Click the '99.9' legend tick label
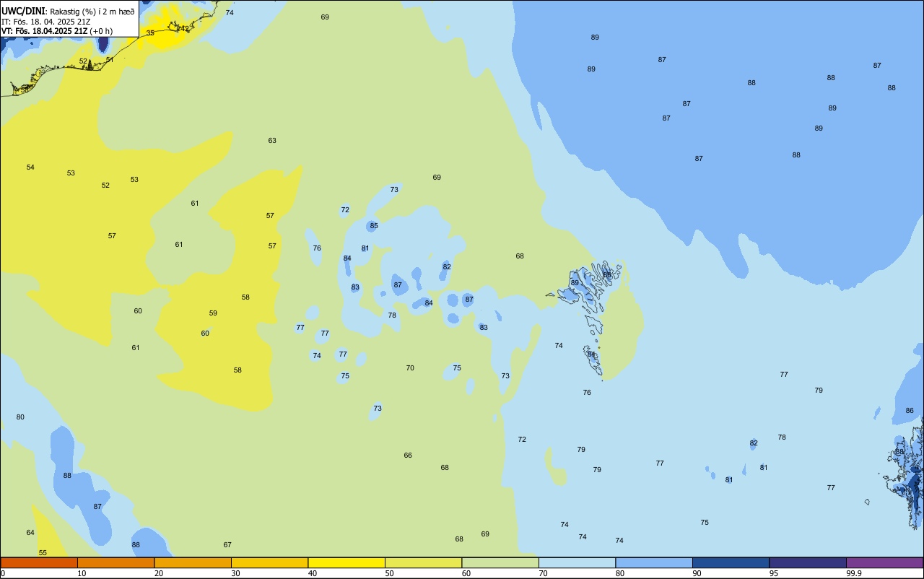This screenshot has height=579, width=924. (x=854, y=573)
